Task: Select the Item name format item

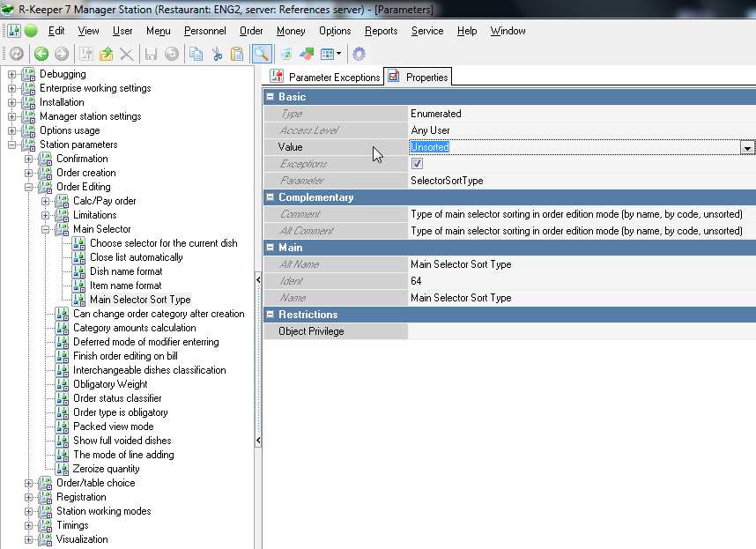Action: click(126, 286)
